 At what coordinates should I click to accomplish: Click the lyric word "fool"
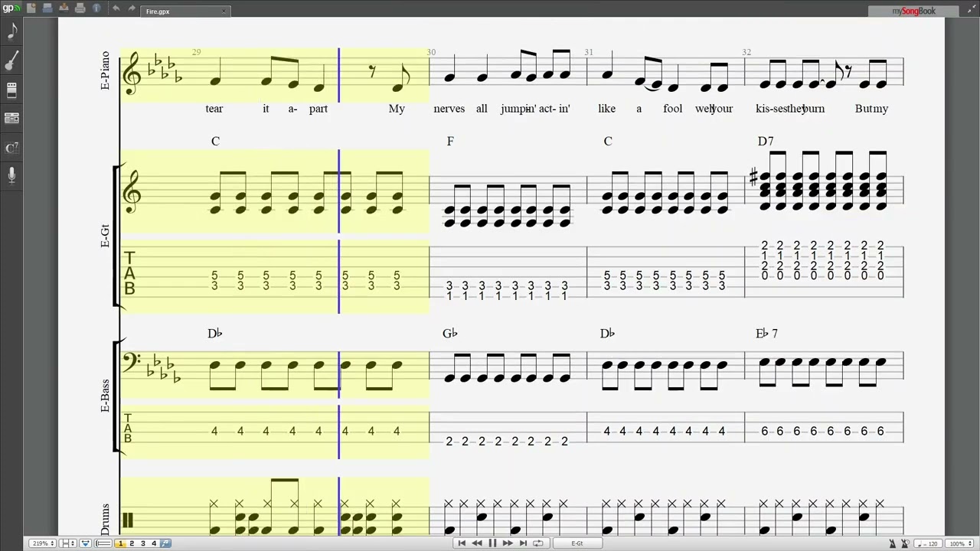click(x=672, y=109)
